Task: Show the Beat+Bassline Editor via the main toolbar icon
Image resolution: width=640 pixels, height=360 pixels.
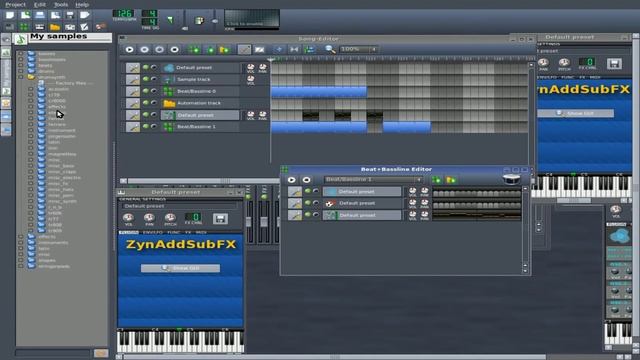Action: (x=24, y=27)
